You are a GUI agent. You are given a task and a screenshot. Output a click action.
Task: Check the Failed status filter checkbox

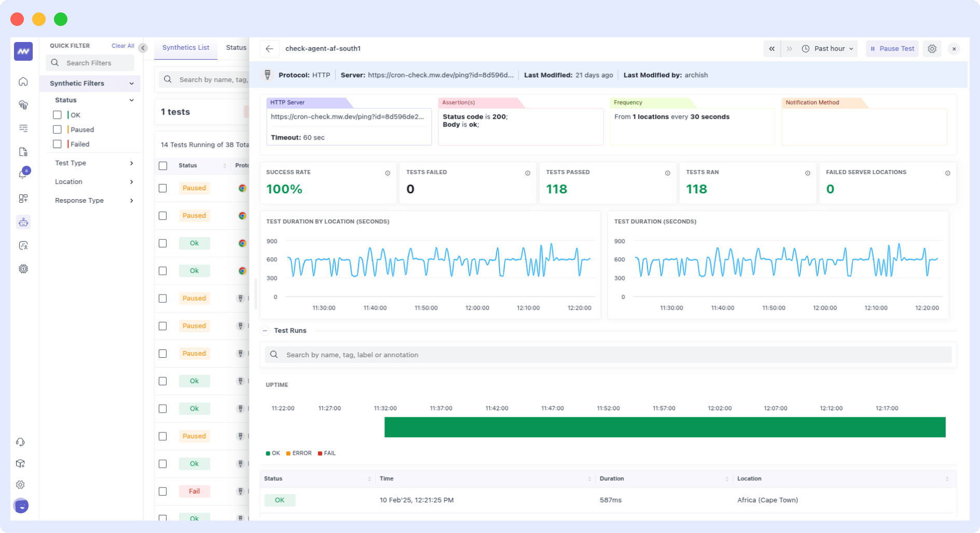[57, 144]
